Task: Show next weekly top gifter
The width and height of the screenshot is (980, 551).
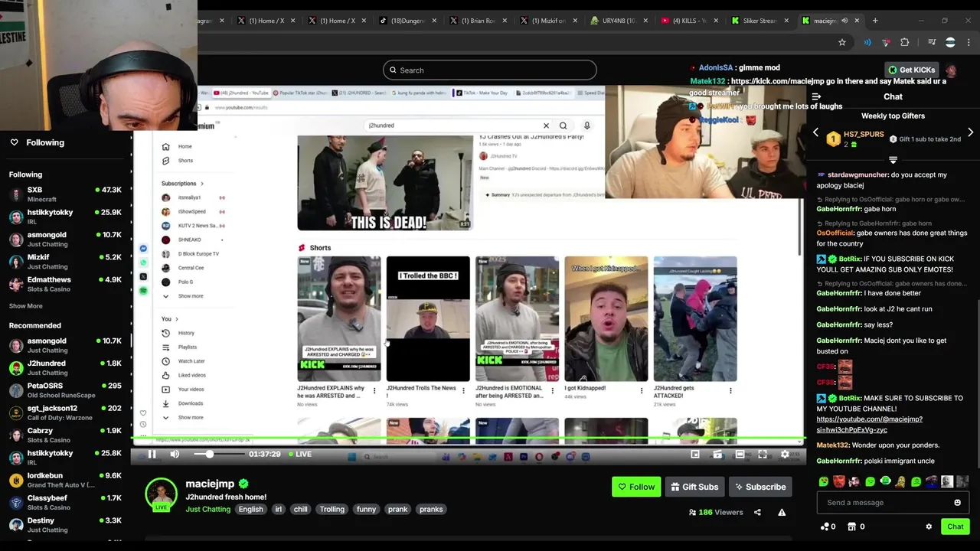Action: pyautogui.click(x=970, y=132)
